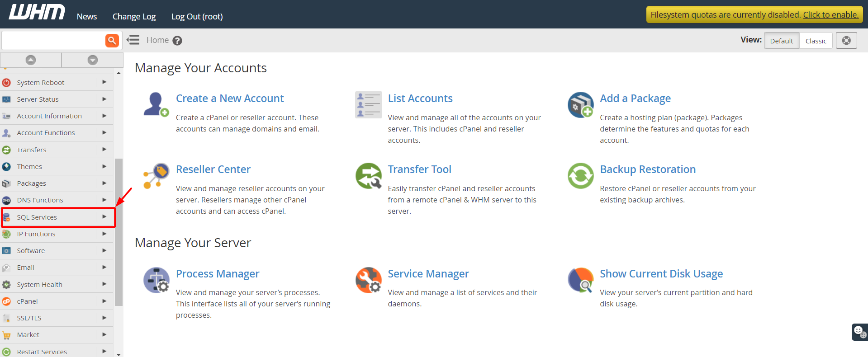Click sidebar scrollbar up arrow
Viewport: 868px width, 357px height.
(119, 73)
